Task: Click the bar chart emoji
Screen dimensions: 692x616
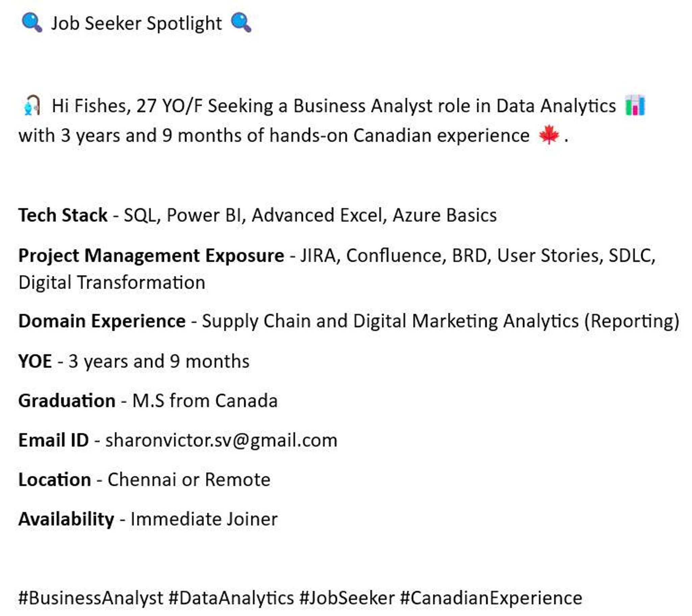Action: click(x=635, y=105)
